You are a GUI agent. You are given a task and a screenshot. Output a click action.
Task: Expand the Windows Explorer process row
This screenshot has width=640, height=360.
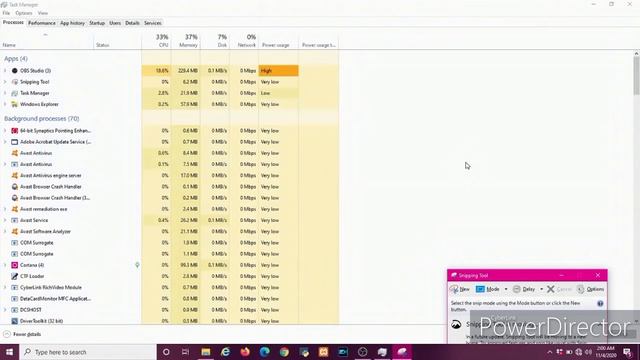click(5, 104)
